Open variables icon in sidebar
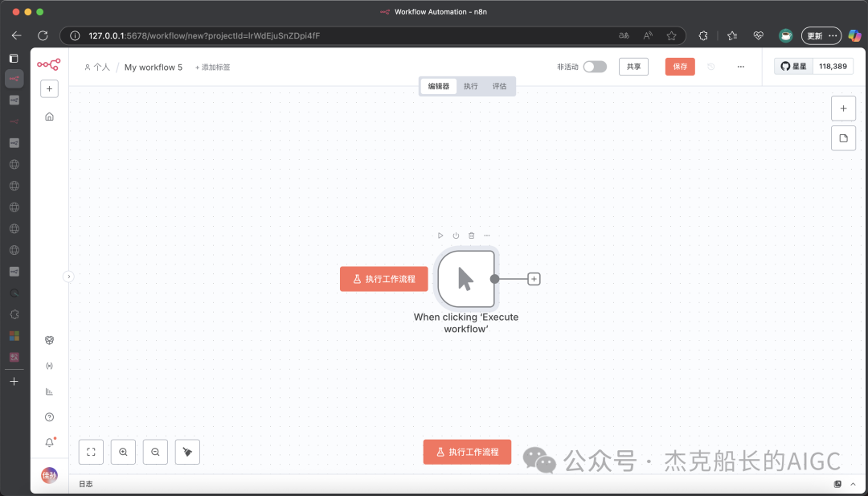Image resolution: width=868 pixels, height=496 pixels. pos(49,366)
